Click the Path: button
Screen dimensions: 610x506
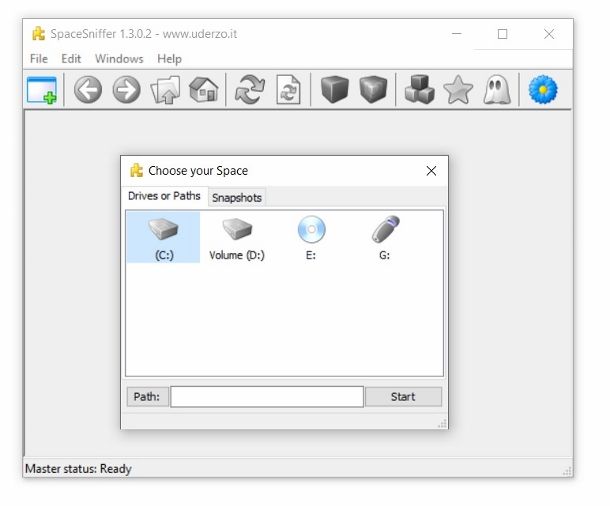point(147,397)
